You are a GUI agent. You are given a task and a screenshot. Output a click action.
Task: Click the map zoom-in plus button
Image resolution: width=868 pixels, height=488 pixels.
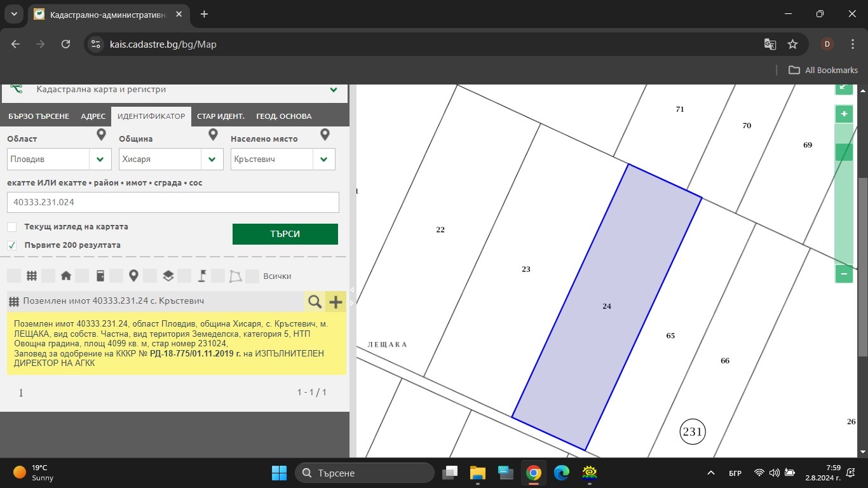click(844, 114)
